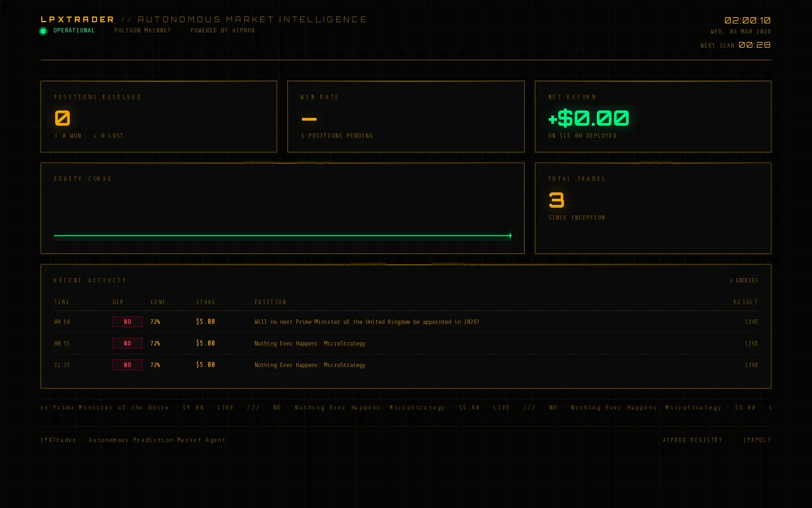The height and width of the screenshot is (508, 812).
Task: Open the MicroStrategy position in the 22:37 row
Action: (310, 365)
